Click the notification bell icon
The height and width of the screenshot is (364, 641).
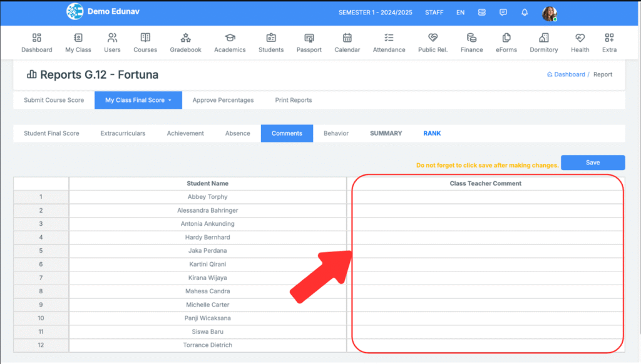pyautogui.click(x=525, y=13)
